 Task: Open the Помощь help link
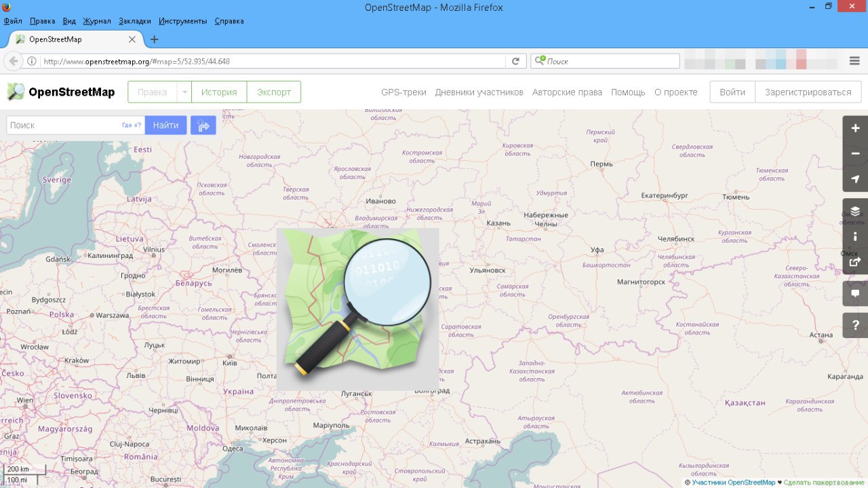(x=628, y=92)
